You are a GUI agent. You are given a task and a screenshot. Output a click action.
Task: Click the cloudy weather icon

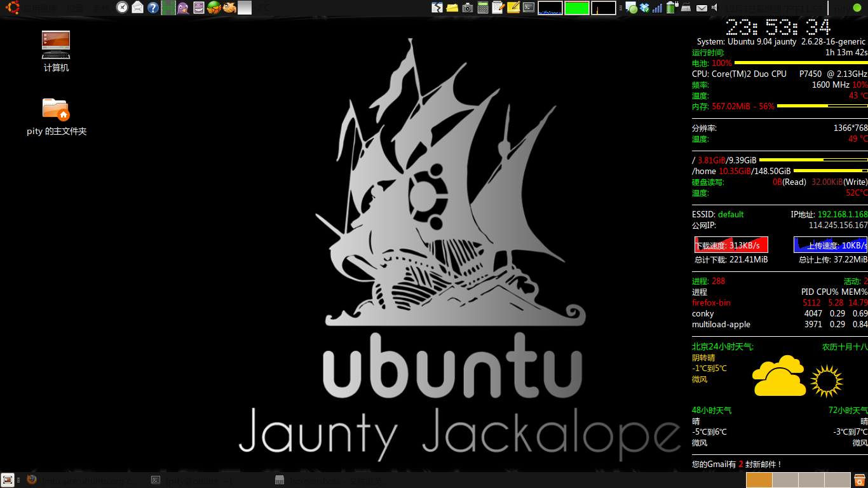(x=779, y=376)
